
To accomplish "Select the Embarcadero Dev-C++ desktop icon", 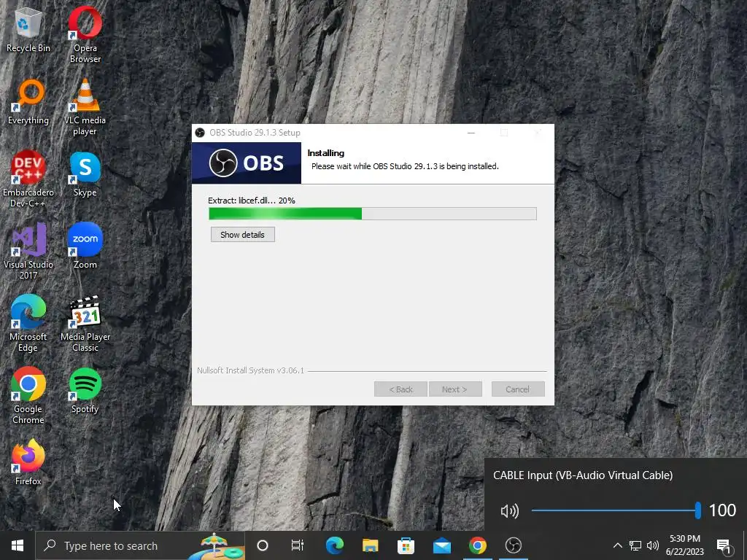I will pos(28,179).
